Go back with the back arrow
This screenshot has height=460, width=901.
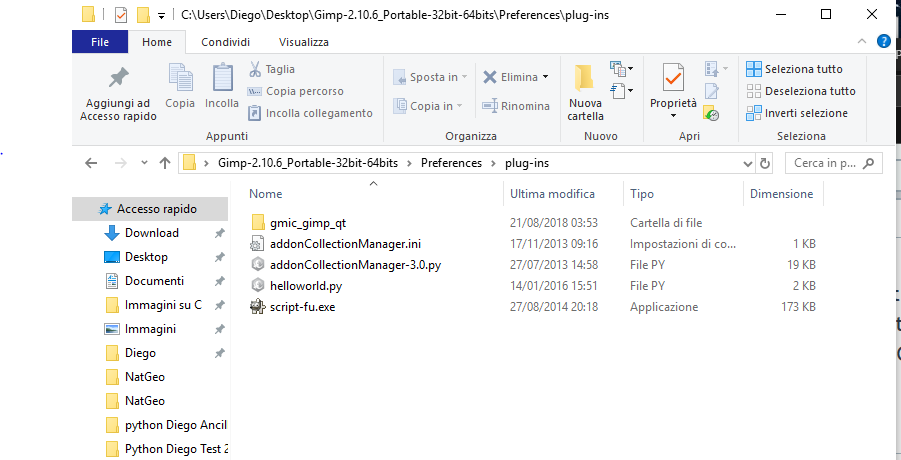pyautogui.click(x=91, y=163)
